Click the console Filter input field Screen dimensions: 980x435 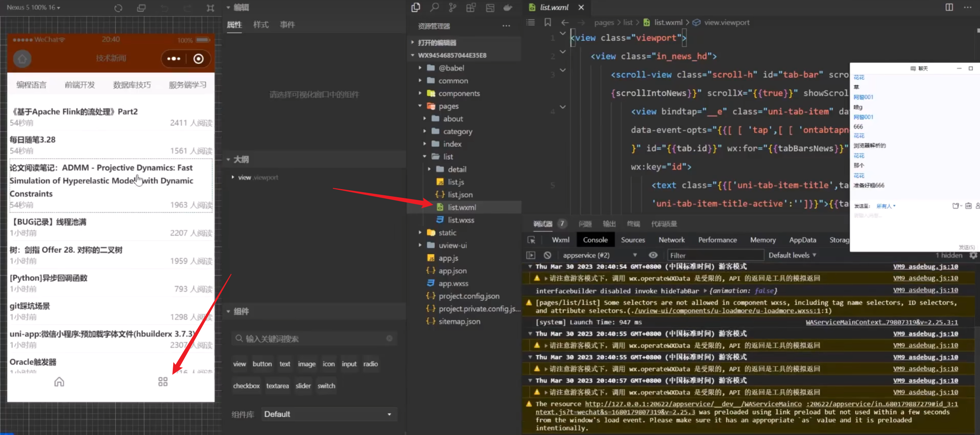pyautogui.click(x=715, y=255)
